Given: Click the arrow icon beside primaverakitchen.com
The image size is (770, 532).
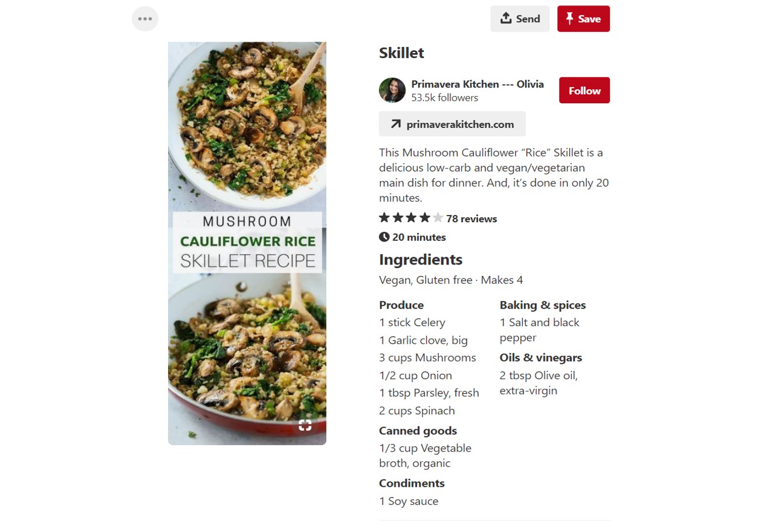Looking at the screenshot, I should [396, 124].
